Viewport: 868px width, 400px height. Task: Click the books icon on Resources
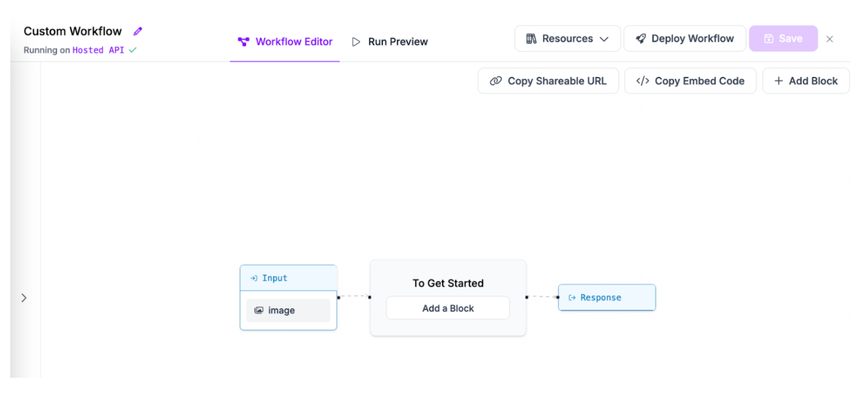pyautogui.click(x=531, y=39)
